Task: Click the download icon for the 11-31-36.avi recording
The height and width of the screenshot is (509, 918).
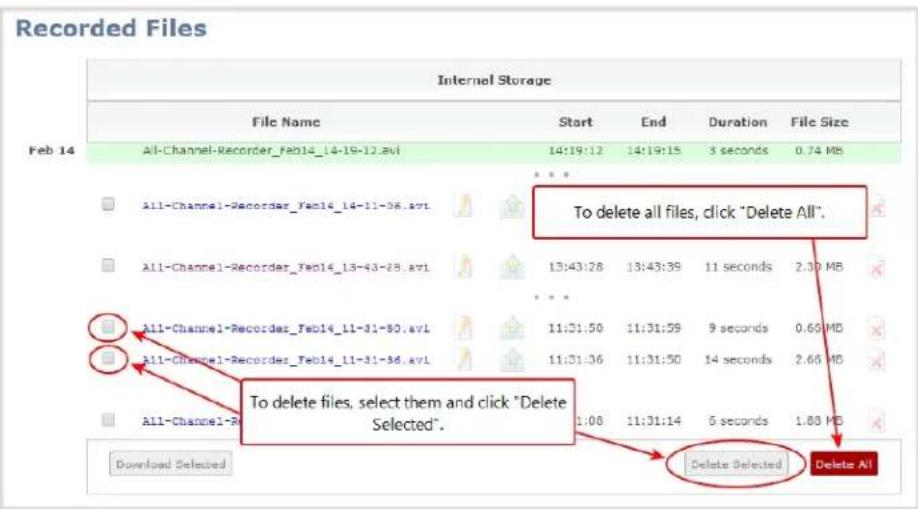Action: (x=463, y=360)
